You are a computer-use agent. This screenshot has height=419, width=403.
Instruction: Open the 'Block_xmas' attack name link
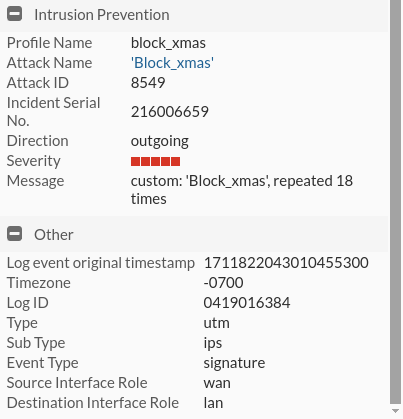(172, 63)
